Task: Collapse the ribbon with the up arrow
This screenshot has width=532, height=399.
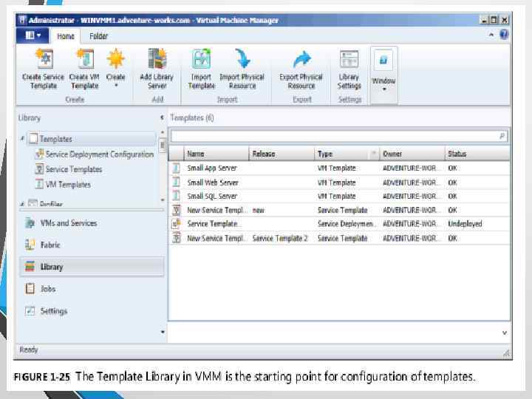Action: click(x=491, y=34)
